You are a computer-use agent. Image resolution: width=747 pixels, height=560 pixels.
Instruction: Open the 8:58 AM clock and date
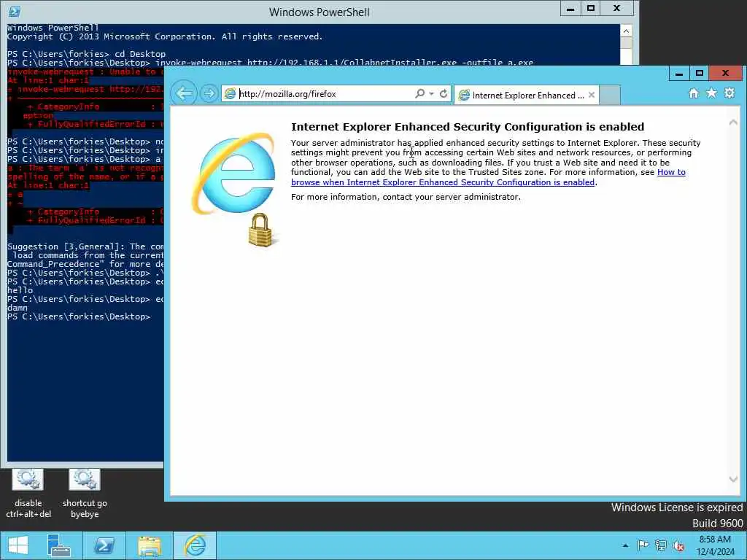715,545
